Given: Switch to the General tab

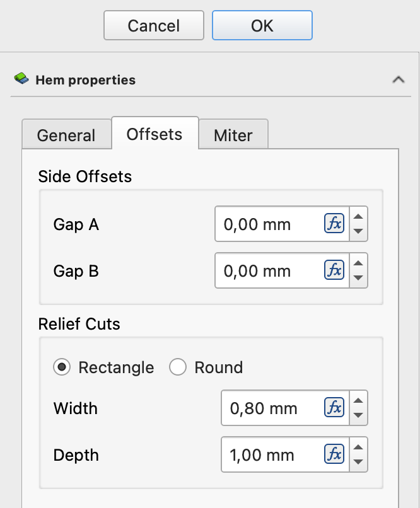Looking at the screenshot, I should tap(66, 135).
